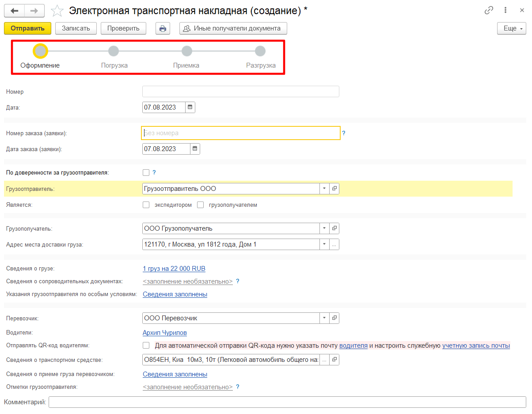532x414 pixels.
Task: Choose delivery address with ellipsis button
Action: coord(334,244)
